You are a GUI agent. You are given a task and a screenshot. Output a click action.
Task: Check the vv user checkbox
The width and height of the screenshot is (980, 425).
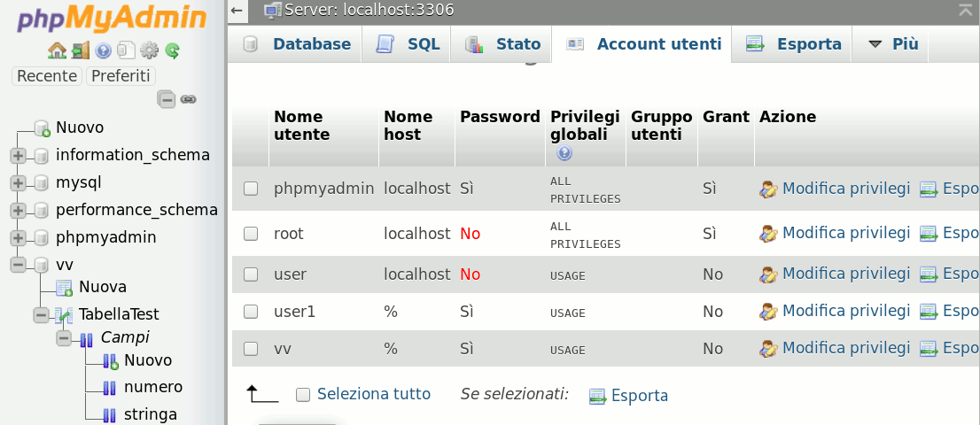point(251,349)
